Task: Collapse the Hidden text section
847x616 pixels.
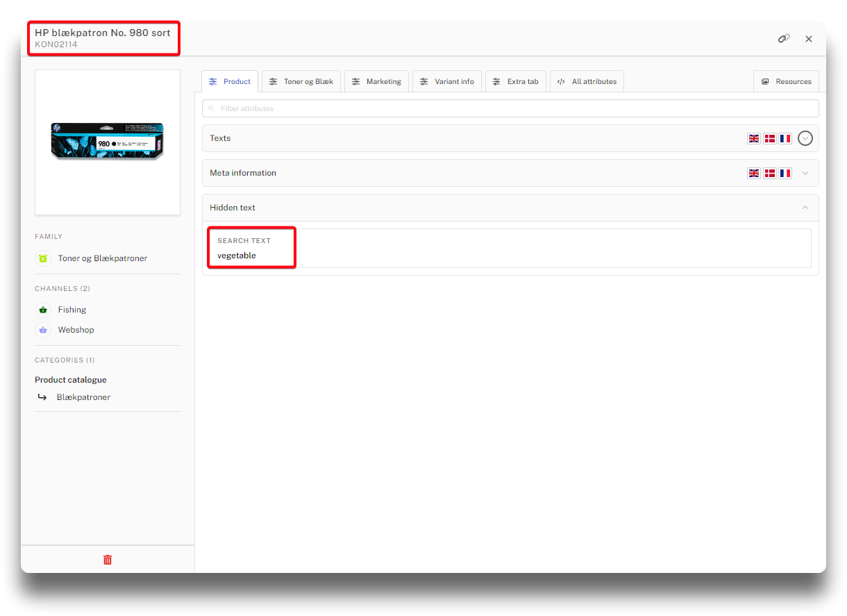Action: pyautogui.click(x=805, y=208)
